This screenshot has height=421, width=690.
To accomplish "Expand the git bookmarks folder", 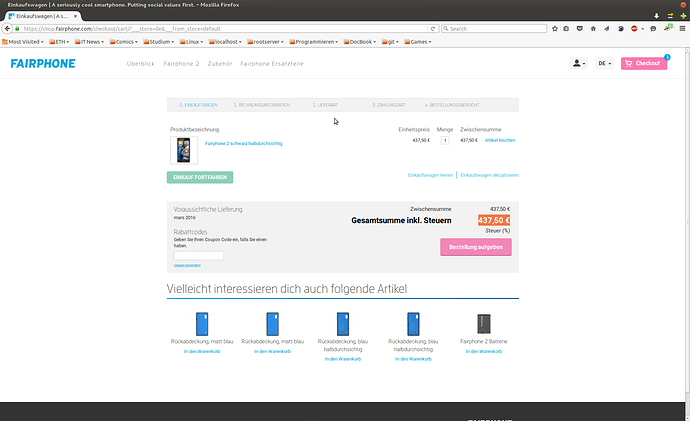I will point(390,42).
